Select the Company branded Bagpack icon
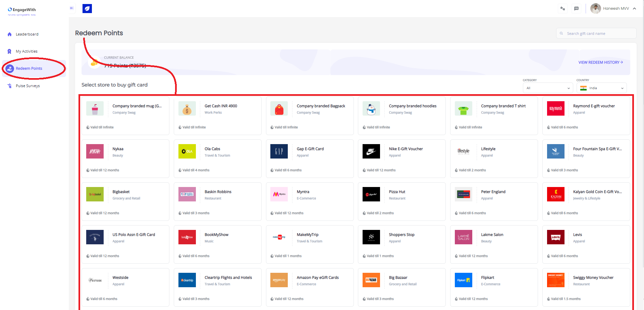644x310 pixels. [x=279, y=109]
